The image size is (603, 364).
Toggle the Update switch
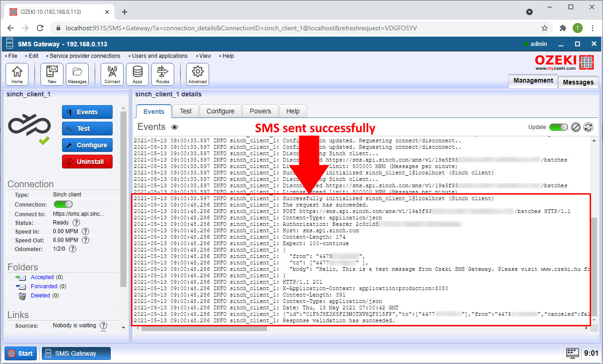[x=558, y=127]
